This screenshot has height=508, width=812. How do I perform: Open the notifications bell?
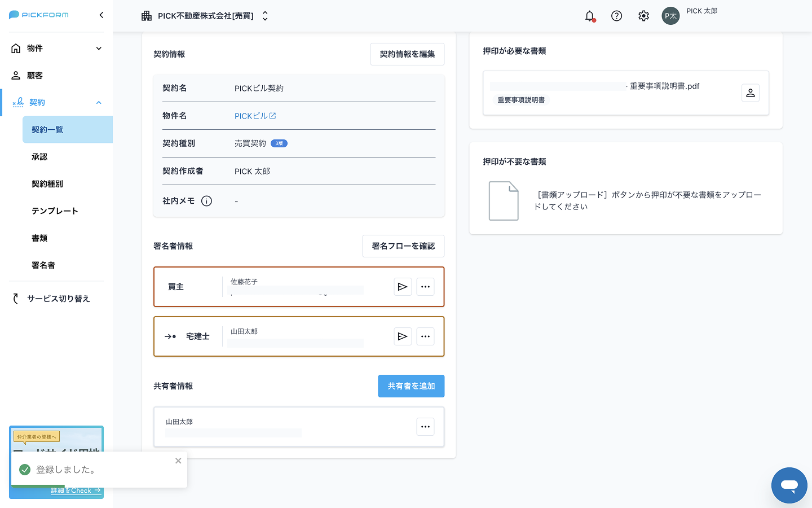(590, 16)
